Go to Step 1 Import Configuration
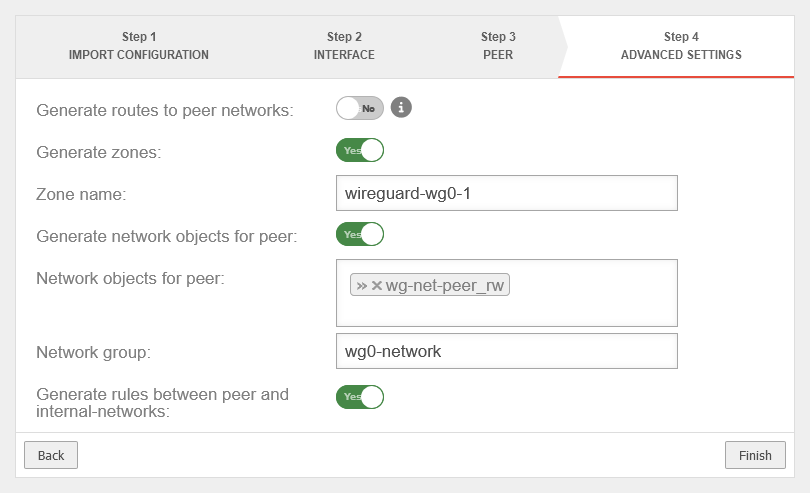 139,46
